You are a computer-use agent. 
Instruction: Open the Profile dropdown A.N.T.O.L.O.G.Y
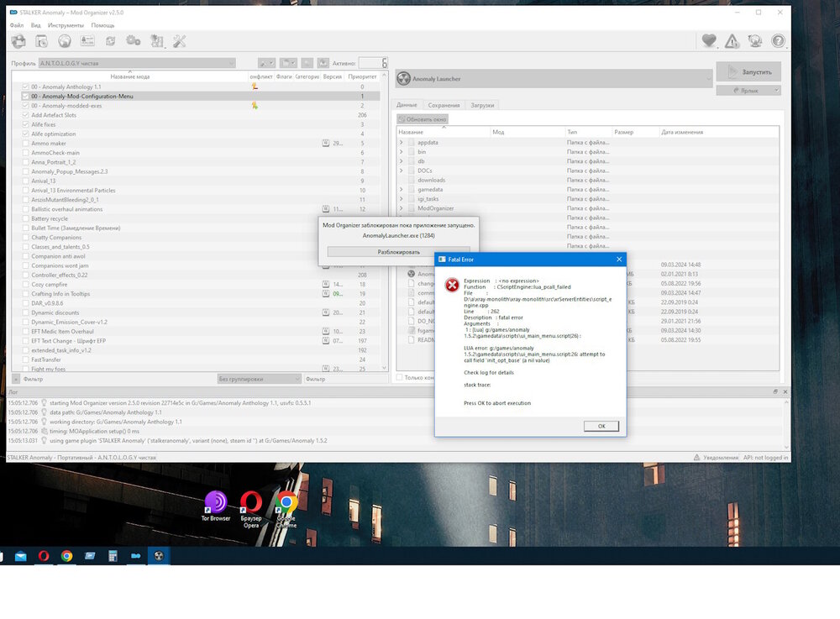coord(136,63)
